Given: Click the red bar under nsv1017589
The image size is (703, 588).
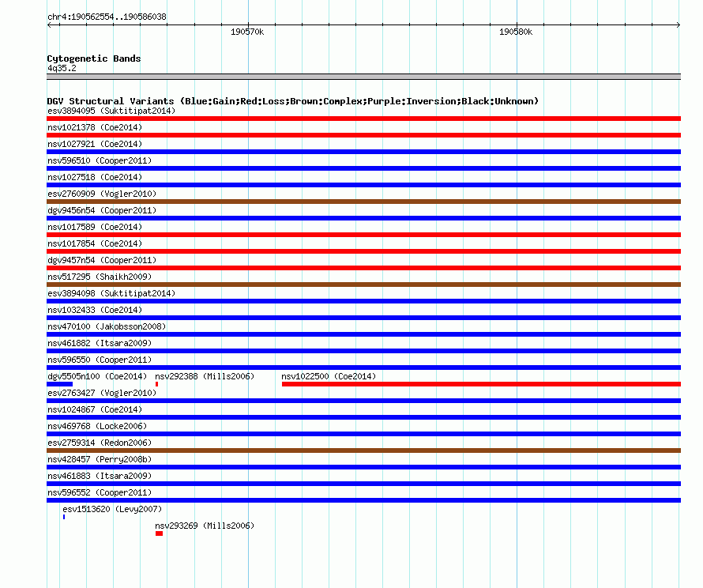Looking at the screenshot, I should [363, 235].
